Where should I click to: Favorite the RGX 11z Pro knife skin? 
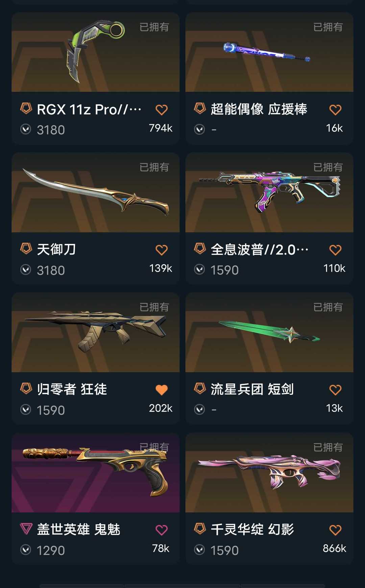click(162, 109)
